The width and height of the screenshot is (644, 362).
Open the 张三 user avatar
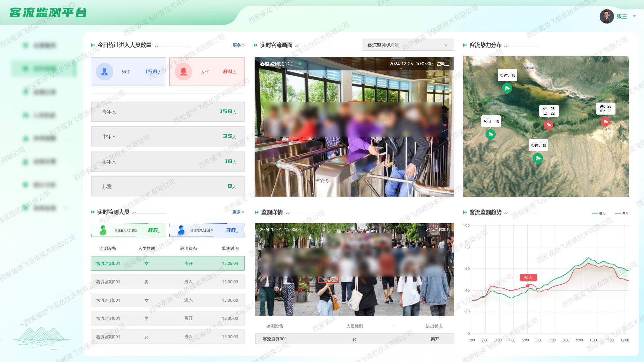pos(606,16)
